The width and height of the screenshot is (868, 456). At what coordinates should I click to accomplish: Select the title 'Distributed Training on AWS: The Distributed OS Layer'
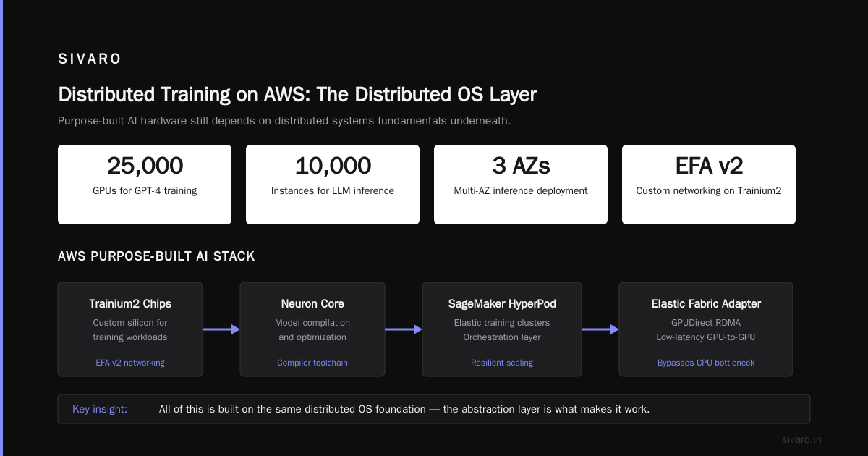click(x=297, y=95)
